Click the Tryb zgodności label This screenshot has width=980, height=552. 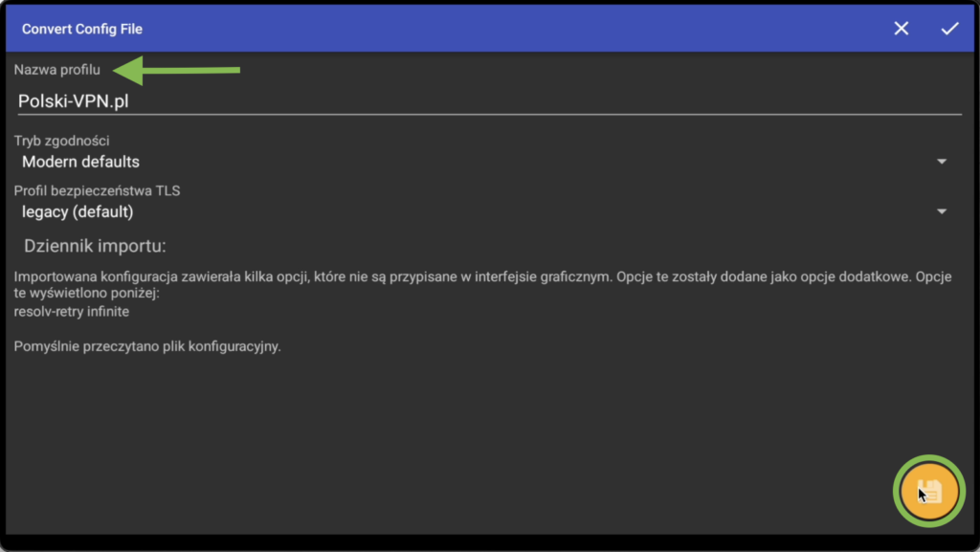coord(61,141)
